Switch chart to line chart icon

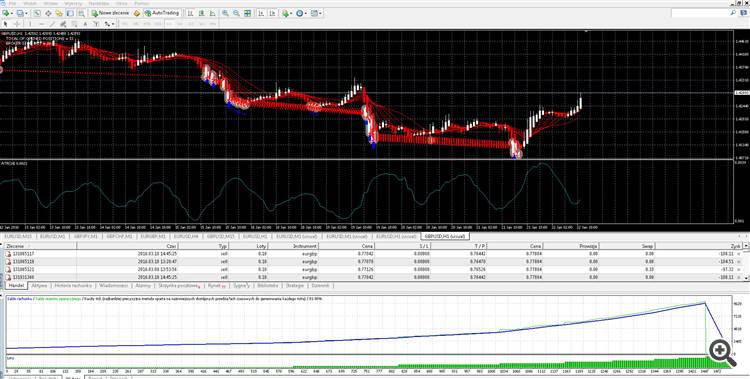point(212,13)
